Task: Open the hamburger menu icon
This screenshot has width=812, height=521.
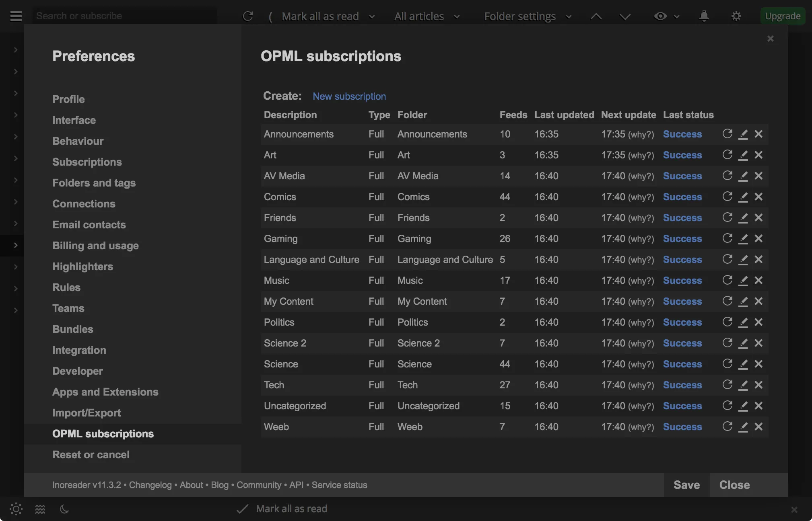Action: pyautogui.click(x=16, y=16)
